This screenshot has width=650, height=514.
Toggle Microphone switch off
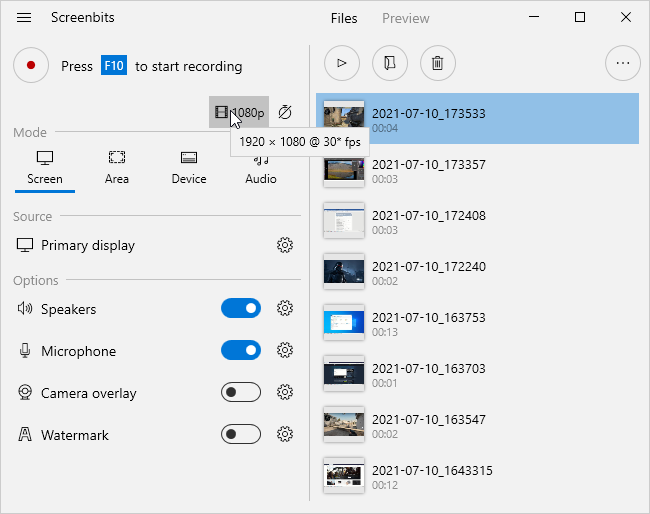241,350
